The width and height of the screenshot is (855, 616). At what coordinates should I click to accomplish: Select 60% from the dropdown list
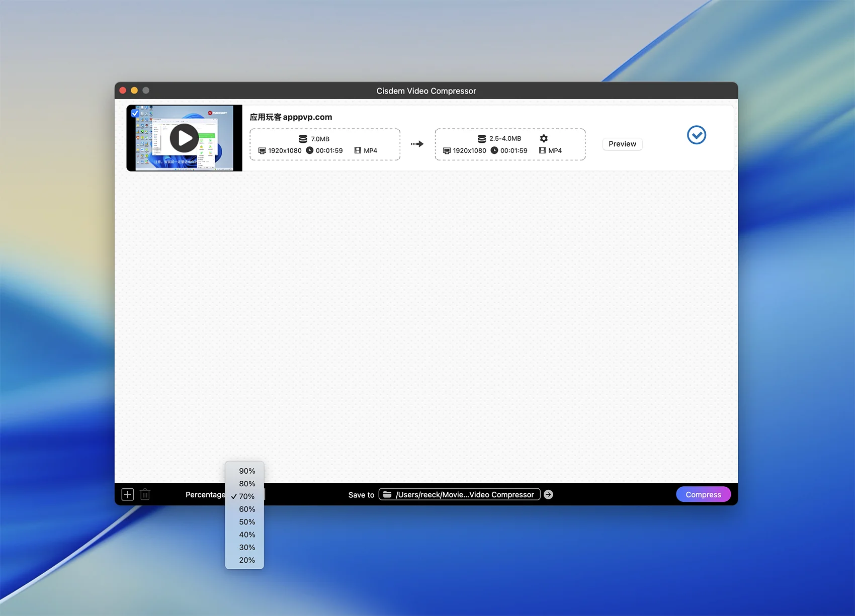[246, 509]
